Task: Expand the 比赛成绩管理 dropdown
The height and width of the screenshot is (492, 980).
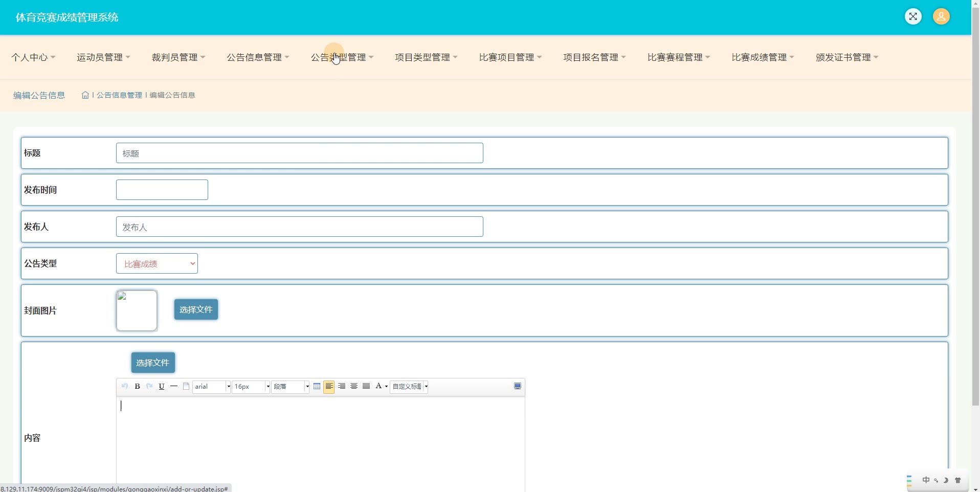Action: (763, 57)
